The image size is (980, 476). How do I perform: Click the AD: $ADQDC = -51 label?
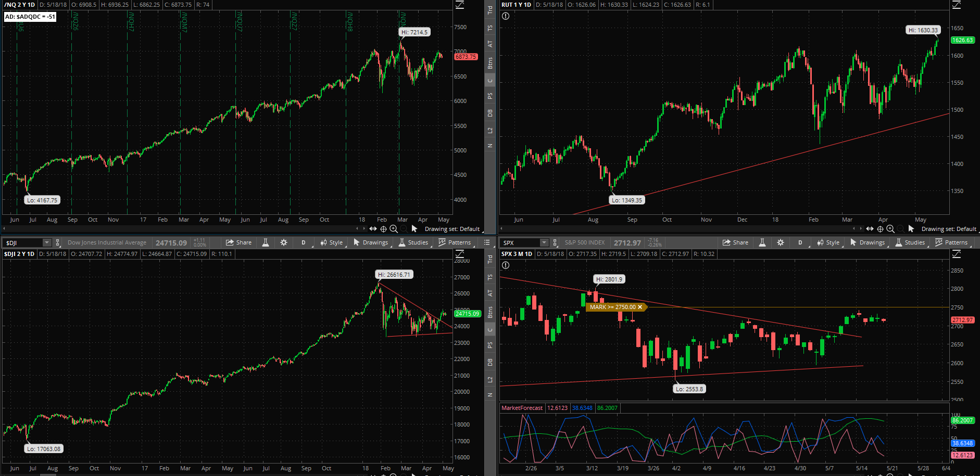[x=30, y=17]
